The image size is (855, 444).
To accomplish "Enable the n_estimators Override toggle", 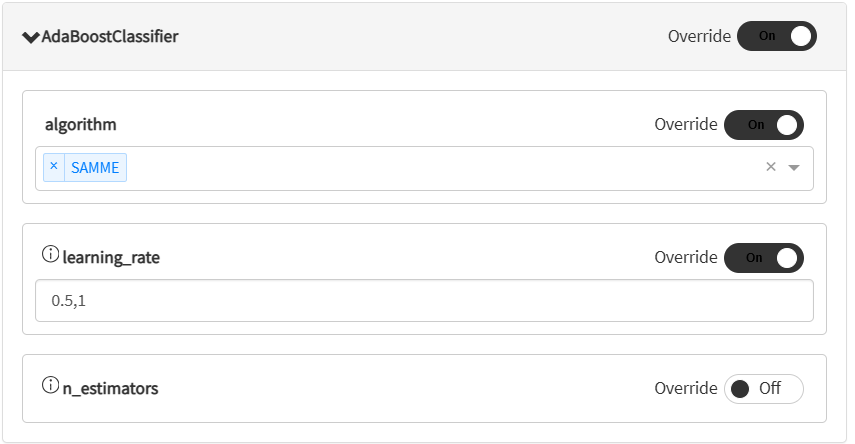I will point(764,388).
